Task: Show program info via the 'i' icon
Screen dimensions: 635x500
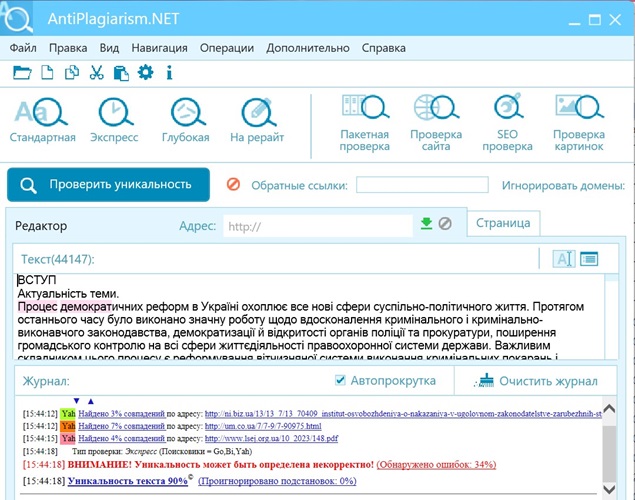Action: point(169,73)
